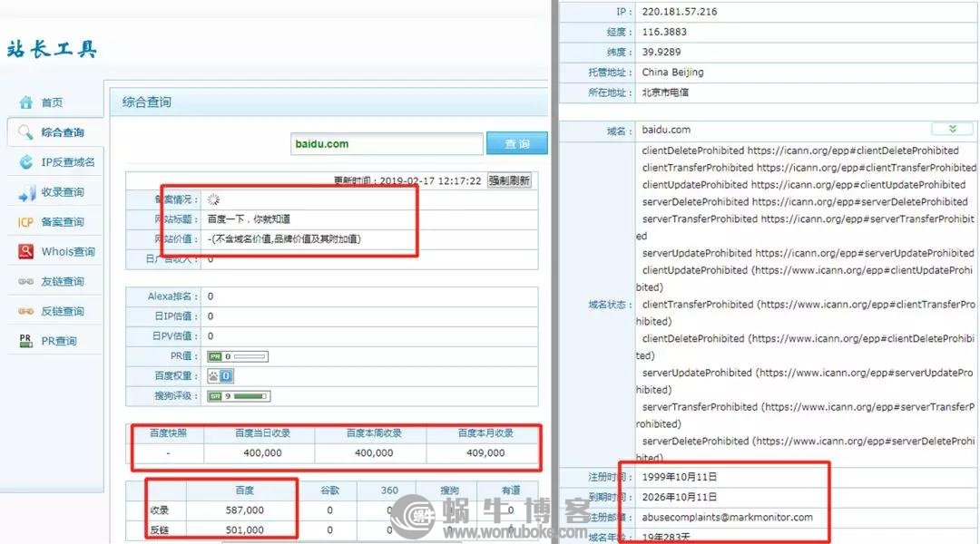Click the 百度本月收录 value 409,000
Viewport: 980px width, 544px height.
485,452
